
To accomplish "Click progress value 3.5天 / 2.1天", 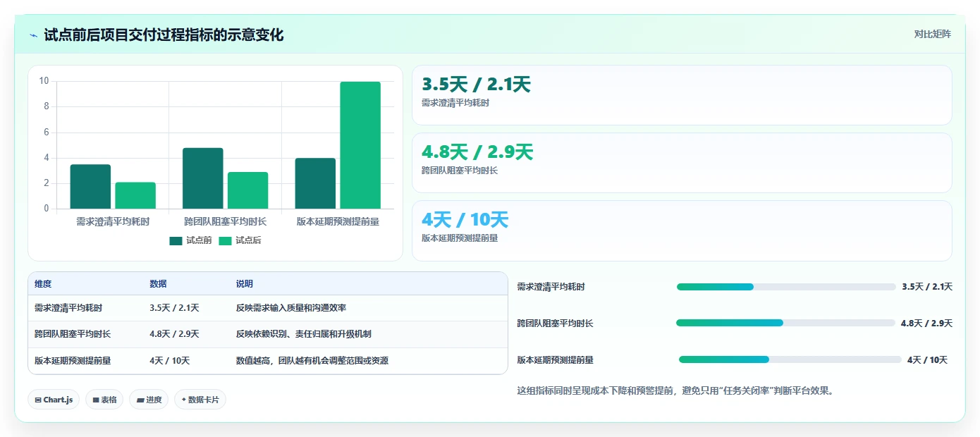I will [927, 287].
